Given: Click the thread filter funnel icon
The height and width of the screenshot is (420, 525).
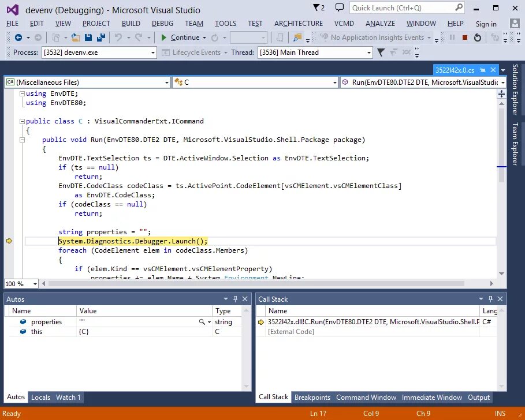Looking at the screenshot, I should point(381,52).
